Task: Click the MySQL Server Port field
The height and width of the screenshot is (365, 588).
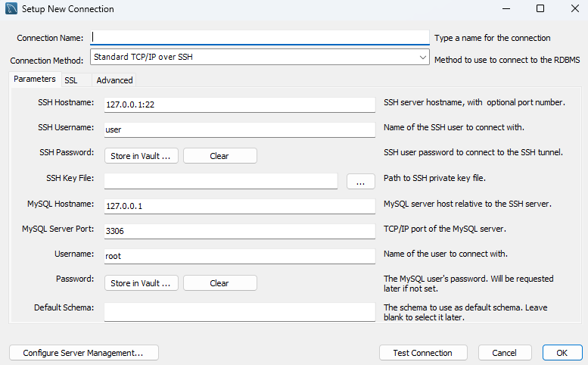Action: click(240, 231)
